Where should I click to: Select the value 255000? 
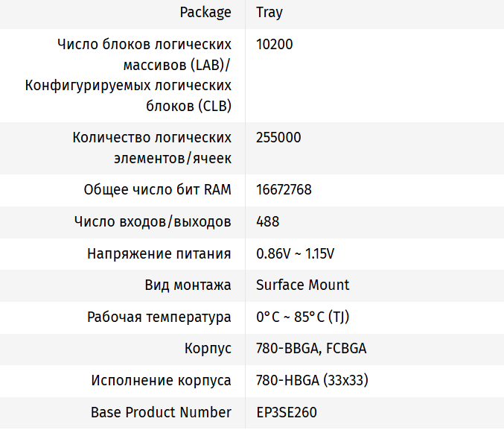click(278, 138)
